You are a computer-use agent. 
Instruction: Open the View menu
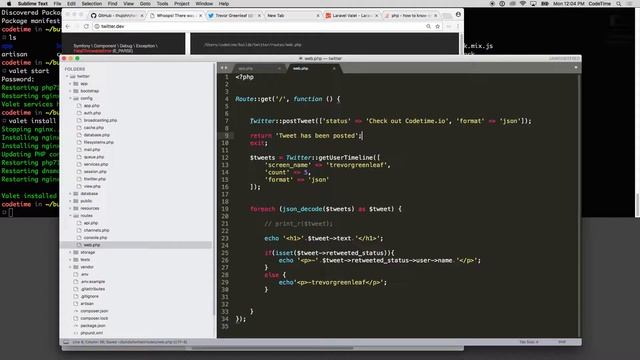(129, 4)
